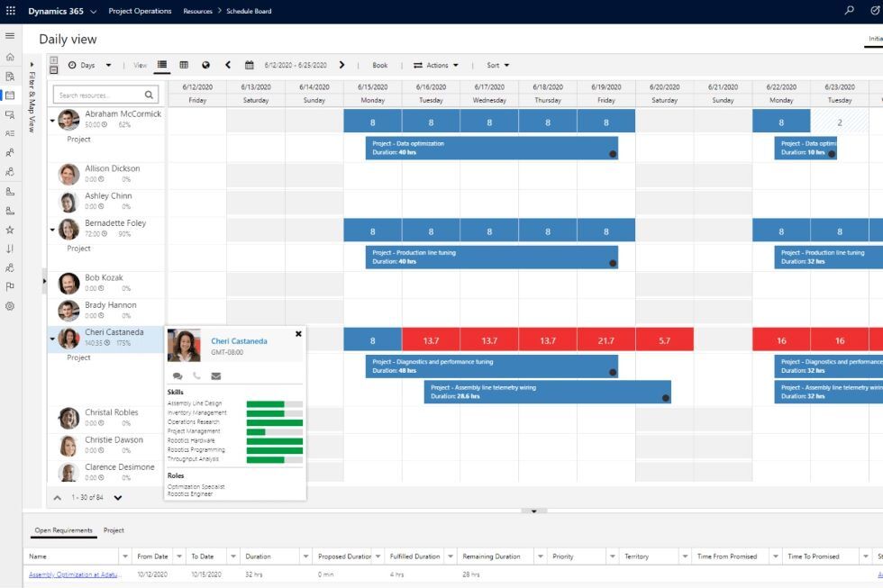
Task: Click the chat icon in Cheri's card
Action: 178,375
